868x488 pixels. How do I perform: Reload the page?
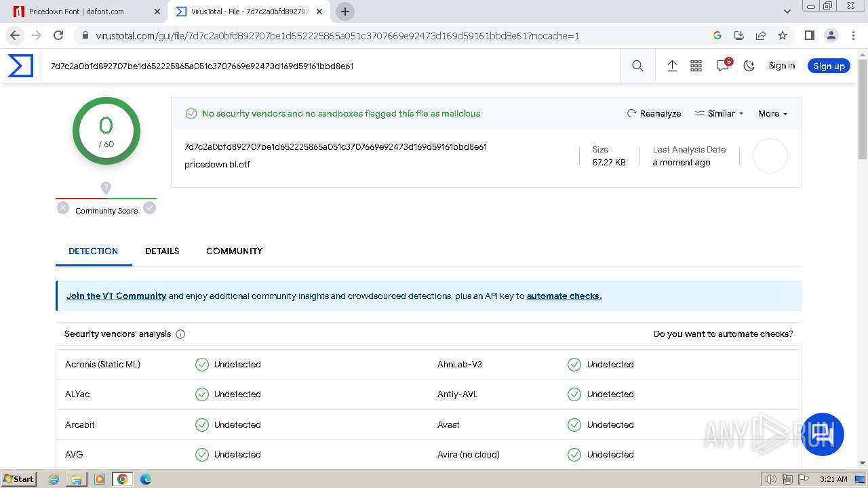pyautogui.click(x=58, y=35)
